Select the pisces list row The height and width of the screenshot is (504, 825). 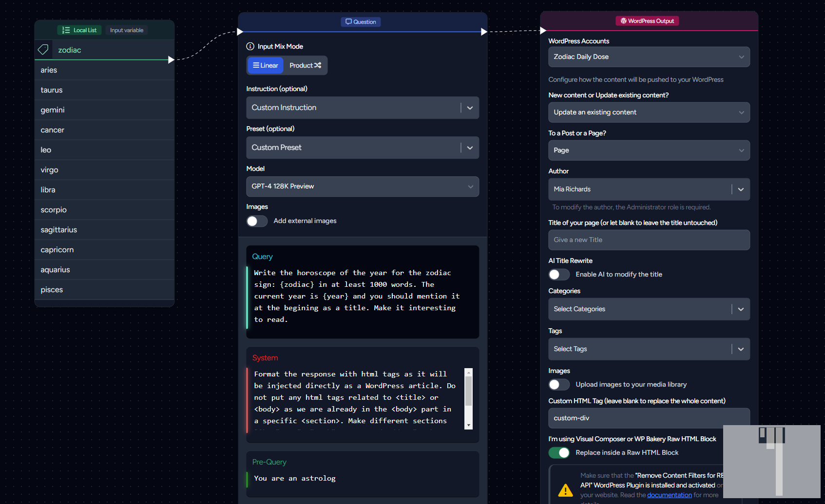[x=104, y=290]
